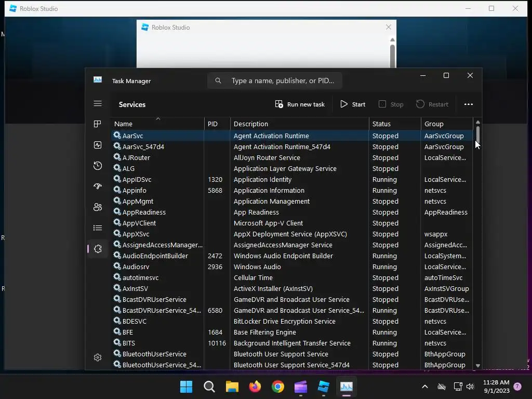Select the BFE service row
The width and height of the screenshot is (532, 399).
(292, 332)
